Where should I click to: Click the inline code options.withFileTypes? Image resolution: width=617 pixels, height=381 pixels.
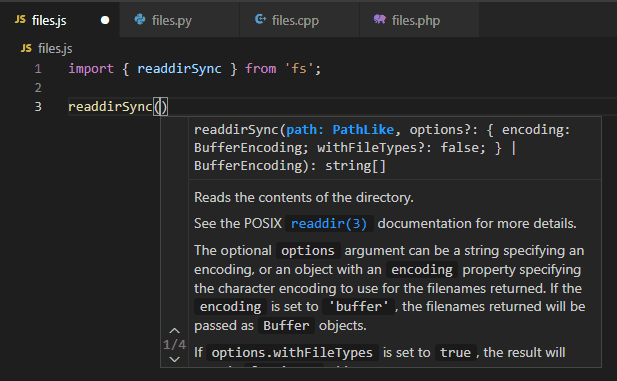pos(292,353)
